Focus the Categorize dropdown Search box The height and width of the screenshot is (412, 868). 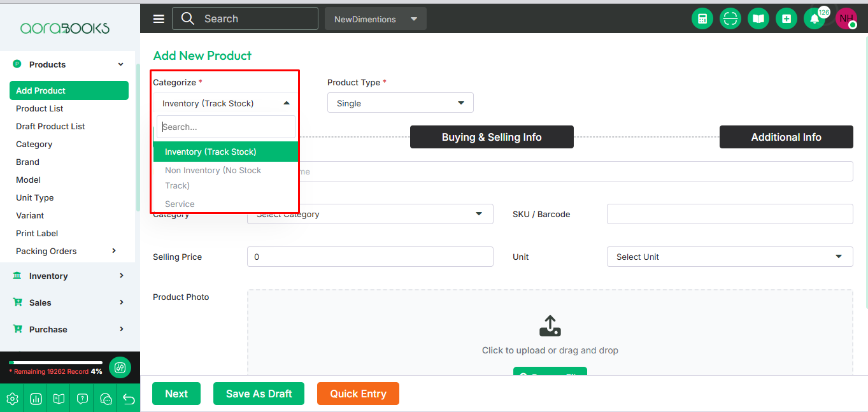pos(226,127)
